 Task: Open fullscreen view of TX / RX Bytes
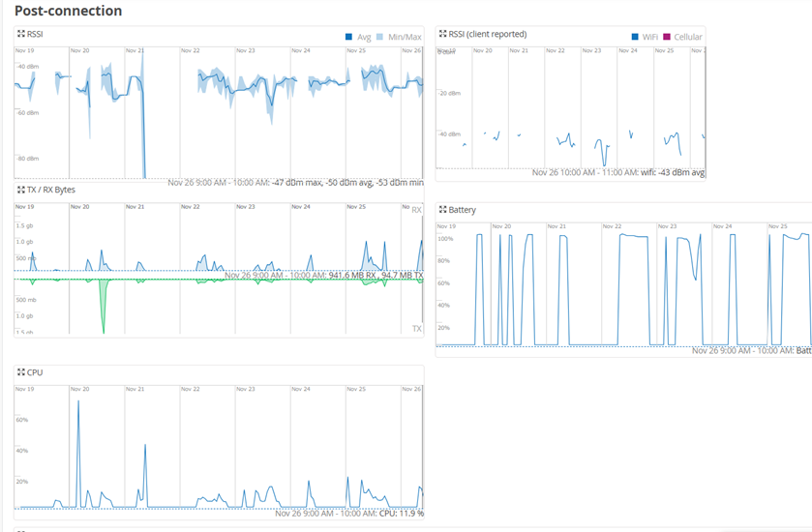click(x=21, y=190)
